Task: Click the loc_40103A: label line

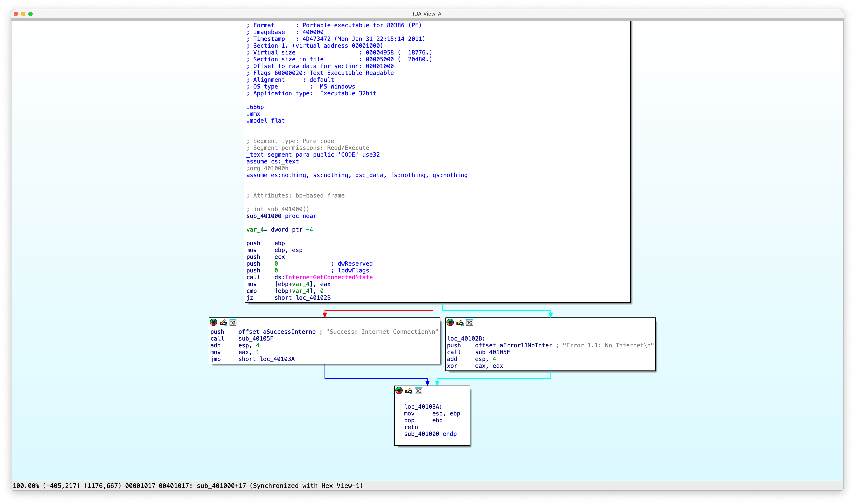Action: click(x=423, y=406)
